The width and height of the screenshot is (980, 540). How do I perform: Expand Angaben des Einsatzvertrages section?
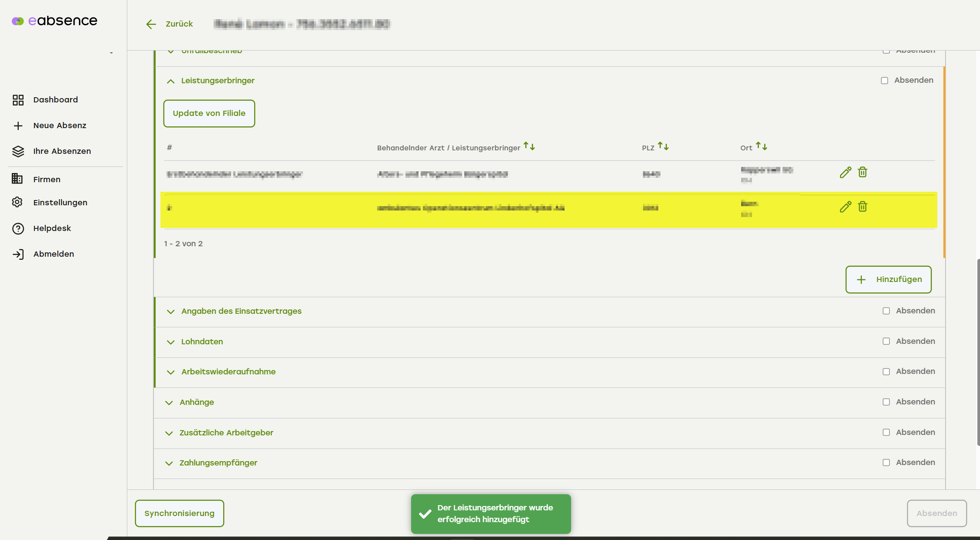pos(171,312)
